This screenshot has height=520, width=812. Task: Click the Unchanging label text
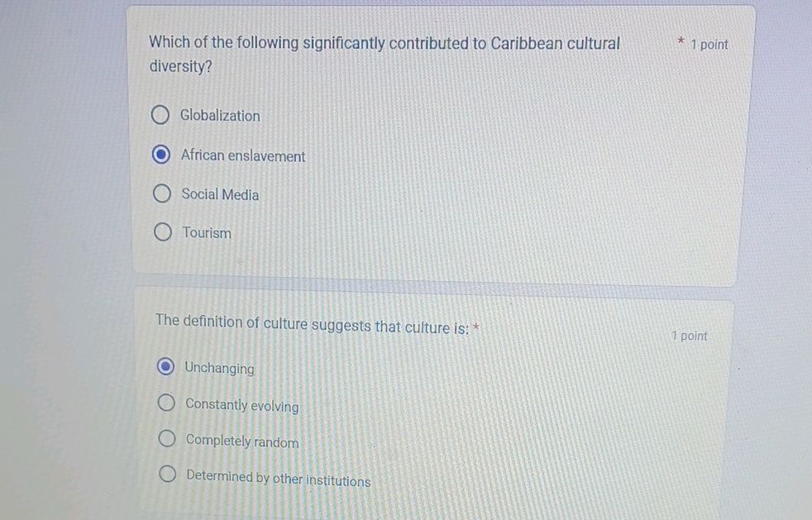click(x=219, y=367)
